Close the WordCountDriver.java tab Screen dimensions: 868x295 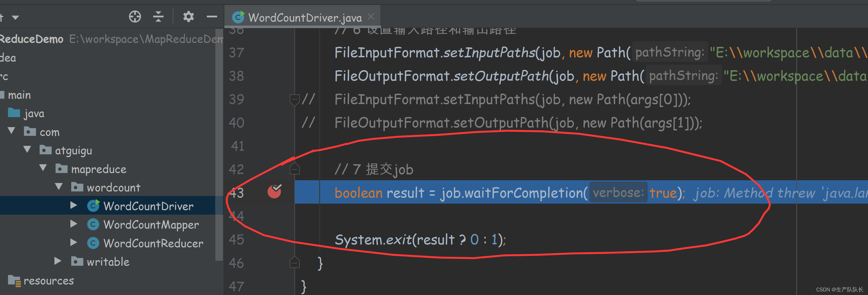point(371,17)
